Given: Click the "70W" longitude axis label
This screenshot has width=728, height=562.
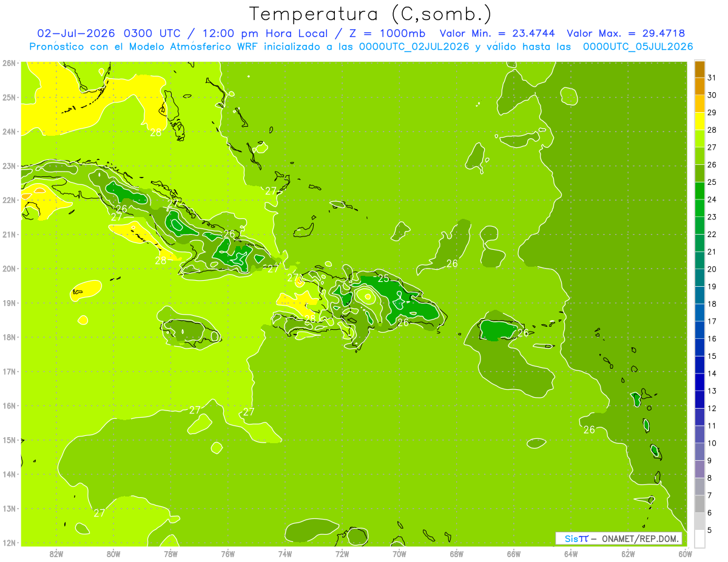Looking at the screenshot, I should (399, 554).
